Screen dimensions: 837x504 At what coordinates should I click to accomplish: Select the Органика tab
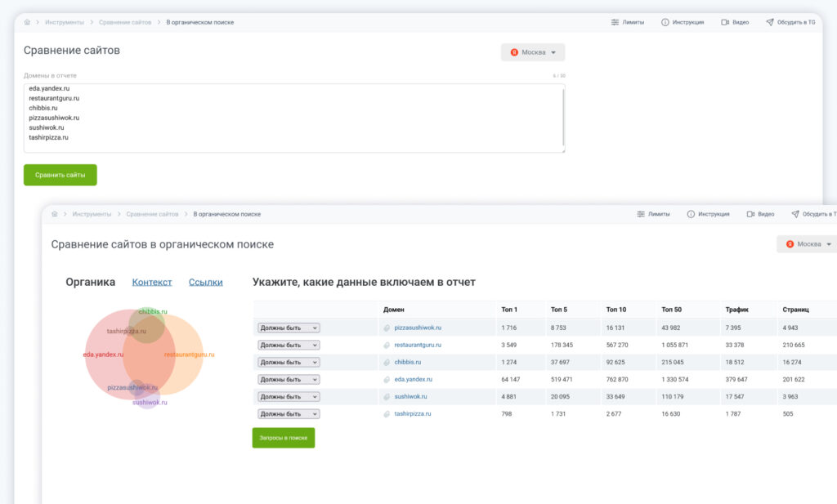90,282
